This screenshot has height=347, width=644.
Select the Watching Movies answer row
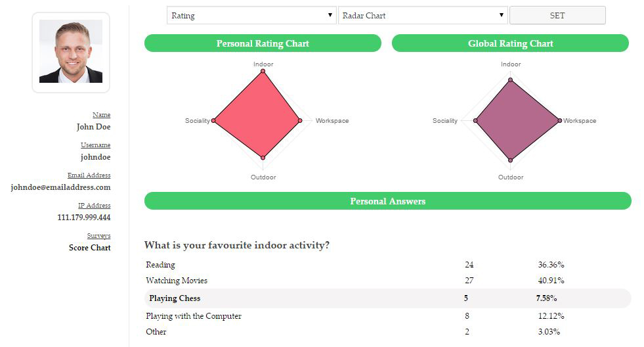click(387, 281)
